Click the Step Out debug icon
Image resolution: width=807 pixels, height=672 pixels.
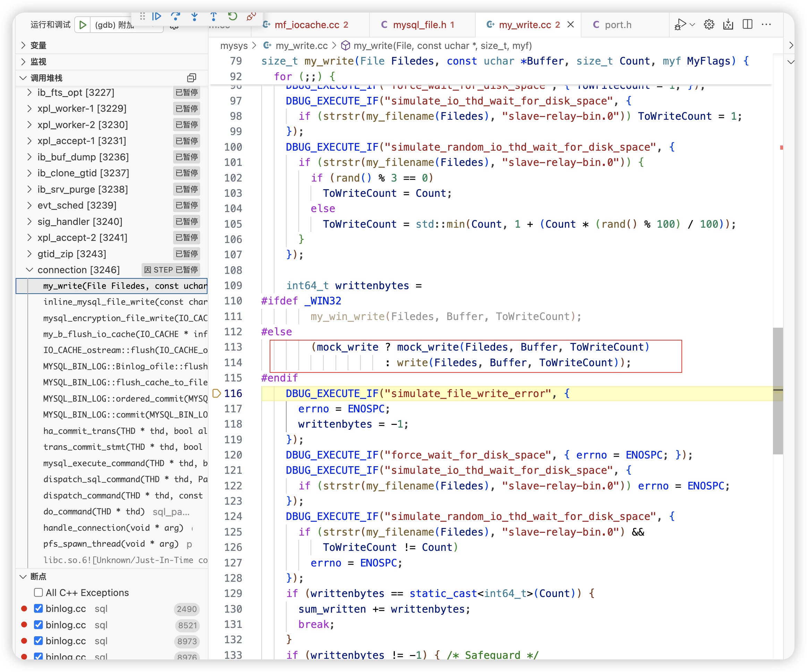point(214,17)
